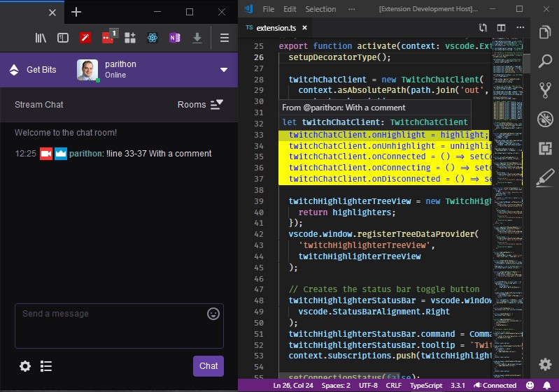Open the Edit menu in VS Code
The width and height of the screenshot is (559, 392).
290,9
